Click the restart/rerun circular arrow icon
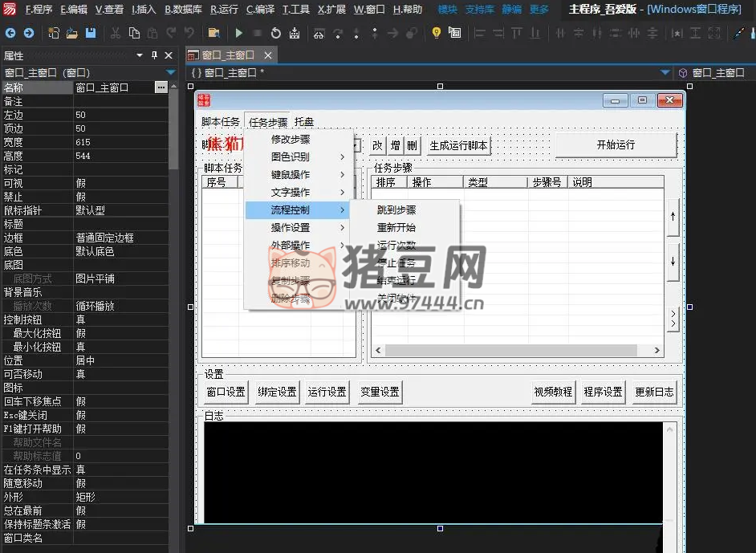Viewport: 756px width, 553px height. 276,33
